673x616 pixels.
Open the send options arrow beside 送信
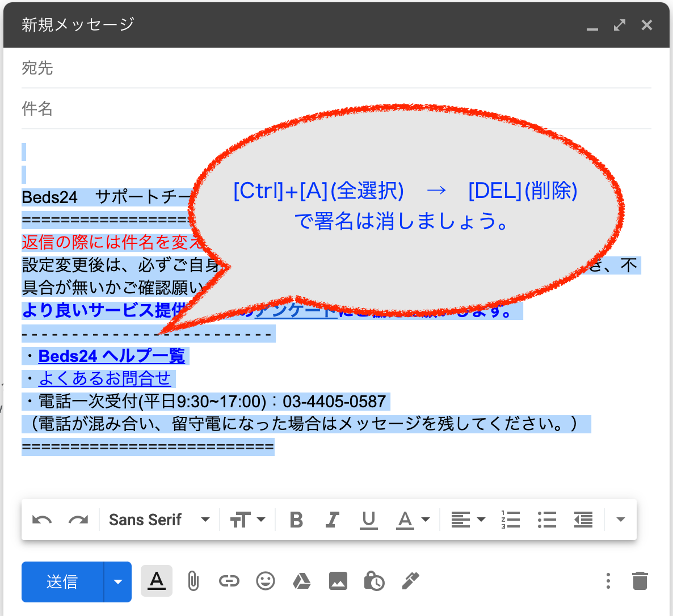click(118, 582)
